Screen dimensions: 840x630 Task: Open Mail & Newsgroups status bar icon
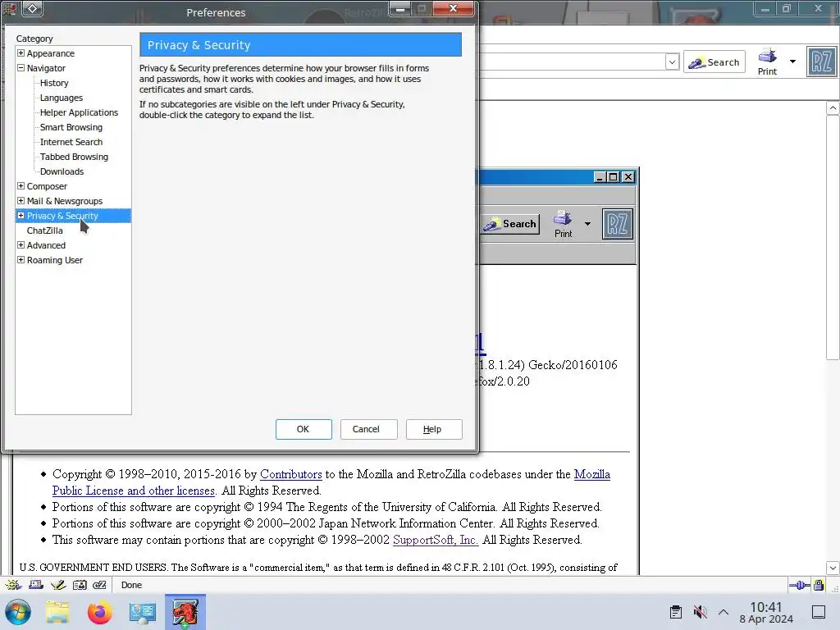pos(36,585)
